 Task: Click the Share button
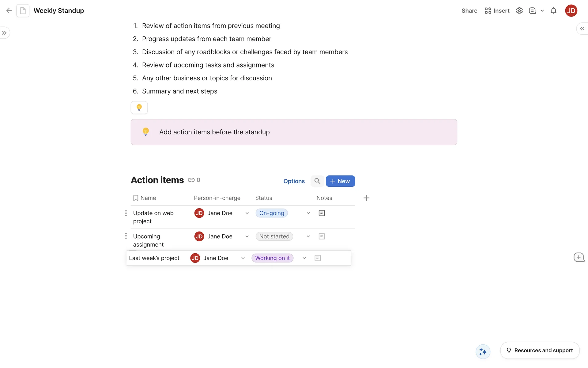point(469,11)
